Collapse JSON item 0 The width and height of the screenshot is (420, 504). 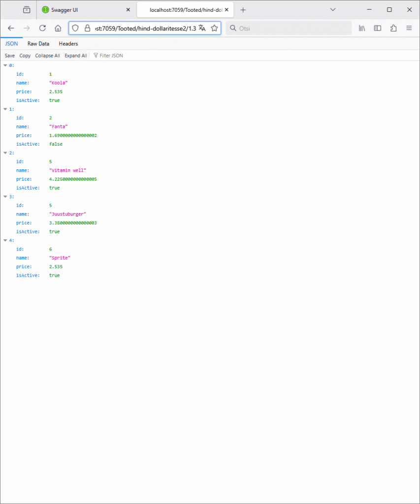click(5, 65)
